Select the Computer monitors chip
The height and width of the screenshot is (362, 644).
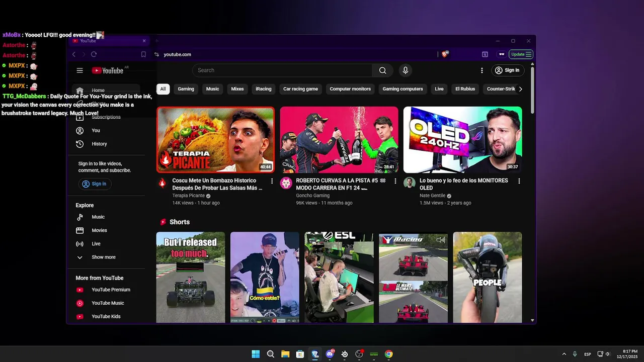(x=350, y=89)
